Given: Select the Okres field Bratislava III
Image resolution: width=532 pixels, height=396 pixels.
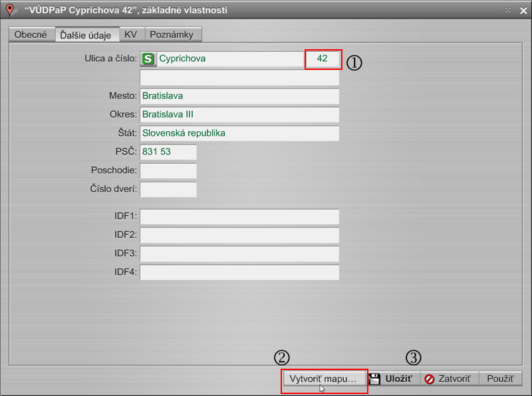Looking at the screenshot, I should pos(239,115).
